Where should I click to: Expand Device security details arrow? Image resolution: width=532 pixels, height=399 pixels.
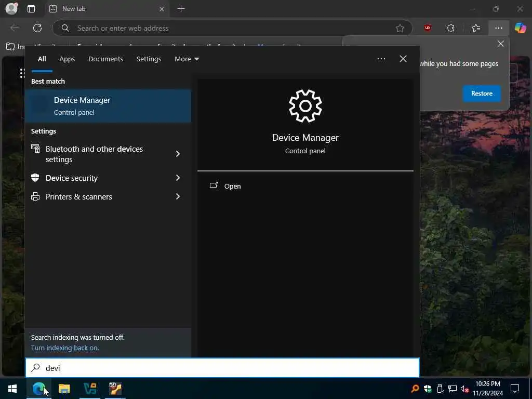pyautogui.click(x=178, y=178)
